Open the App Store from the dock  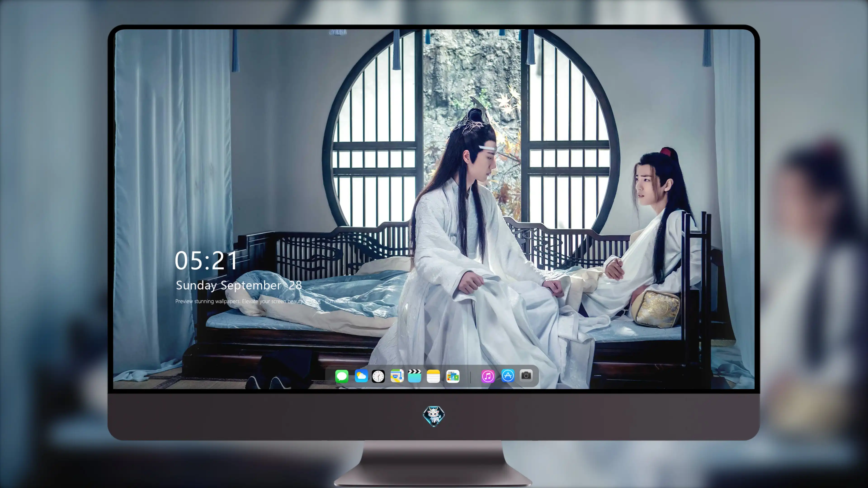(x=508, y=375)
